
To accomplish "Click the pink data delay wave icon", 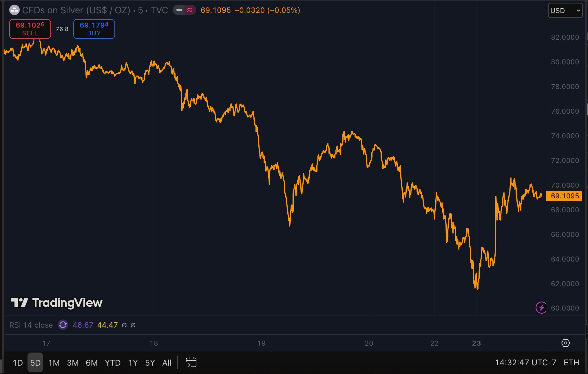I will point(190,10).
